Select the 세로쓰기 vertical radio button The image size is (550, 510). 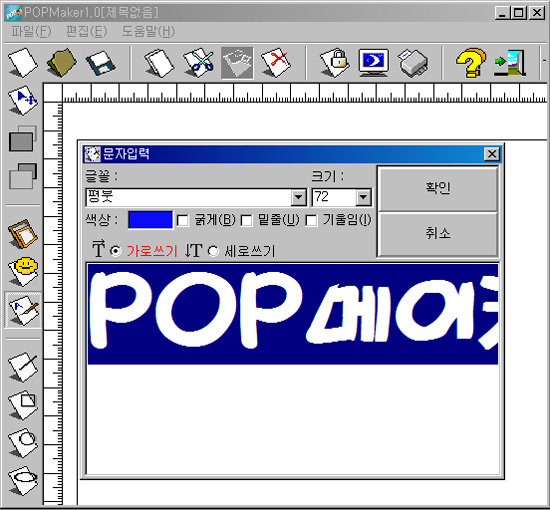(213, 251)
